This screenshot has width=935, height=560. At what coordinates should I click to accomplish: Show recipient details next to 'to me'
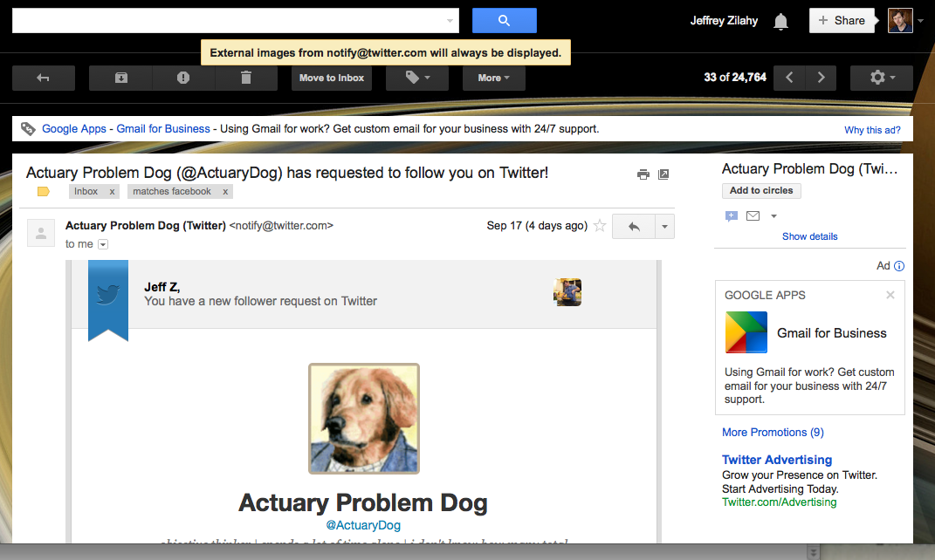103,244
